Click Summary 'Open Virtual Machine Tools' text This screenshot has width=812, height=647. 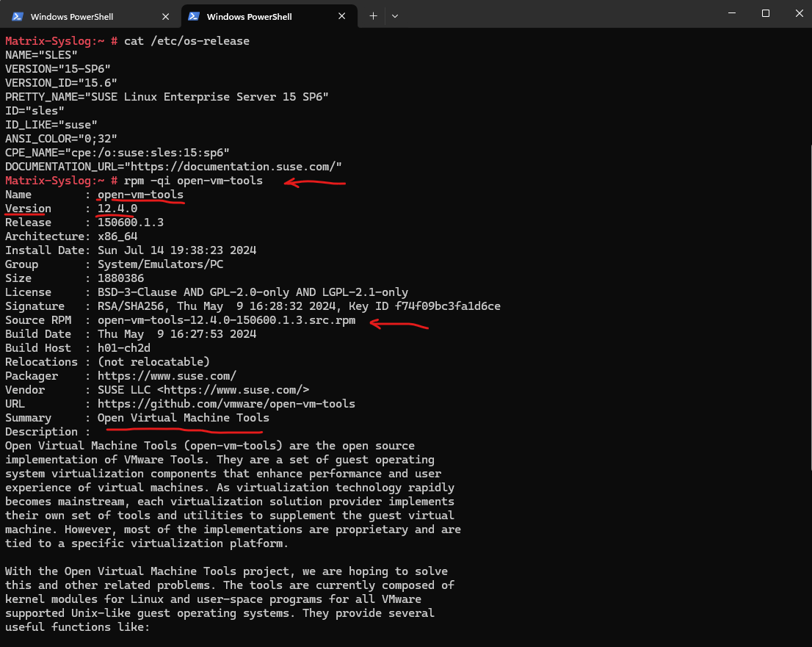click(184, 418)
